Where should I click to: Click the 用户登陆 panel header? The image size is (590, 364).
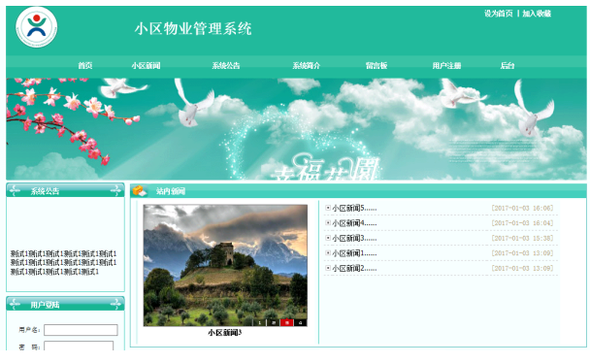coord(65,304)
